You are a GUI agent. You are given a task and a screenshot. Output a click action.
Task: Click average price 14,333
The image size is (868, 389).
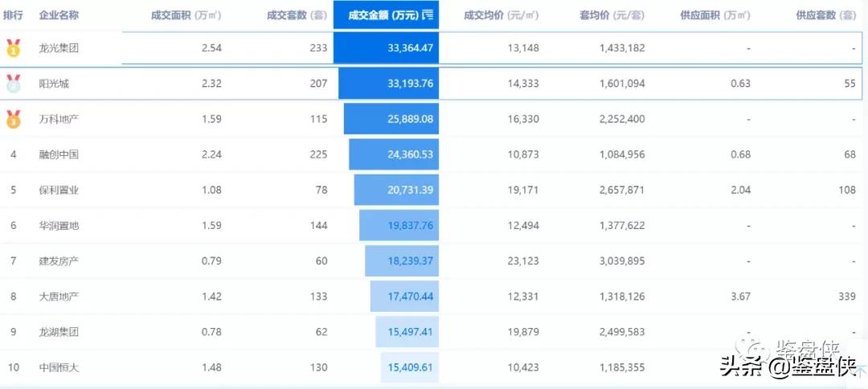pyautogui.click(x=523, y=84)
